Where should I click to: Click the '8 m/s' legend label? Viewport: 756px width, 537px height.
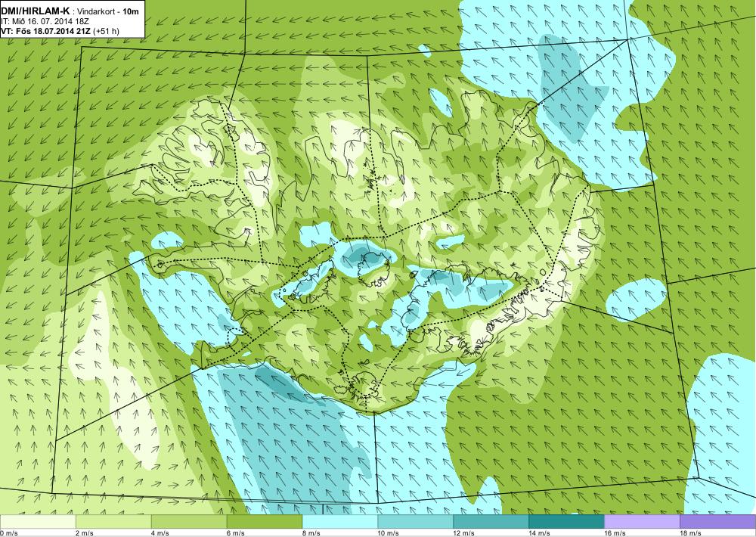[311, 533]
